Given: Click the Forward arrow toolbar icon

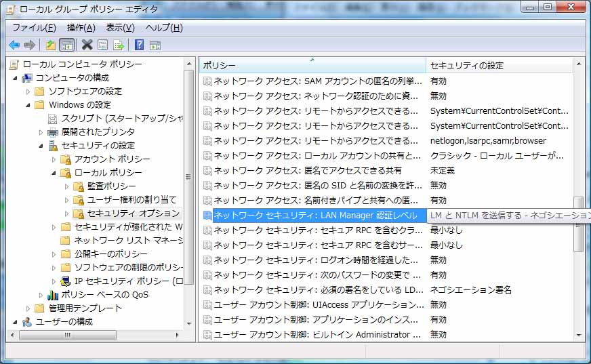Looking at the screenshot, I should [29, 45].
